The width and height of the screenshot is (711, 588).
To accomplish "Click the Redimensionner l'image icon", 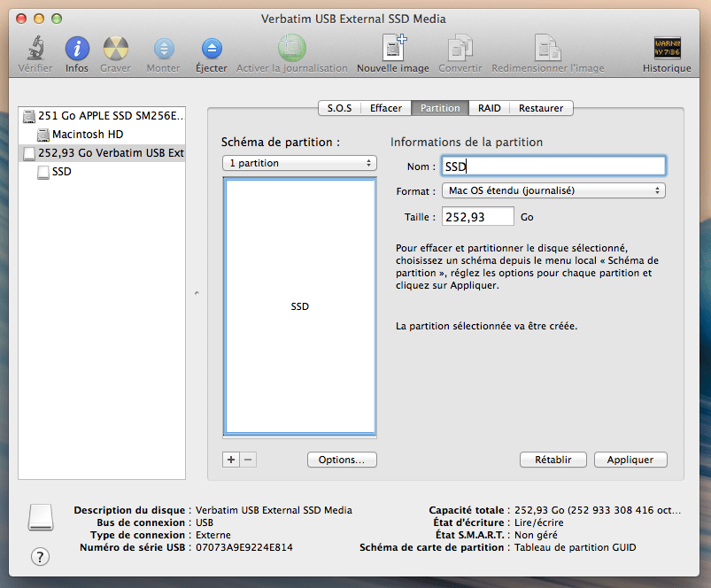I will click(548, 48).
